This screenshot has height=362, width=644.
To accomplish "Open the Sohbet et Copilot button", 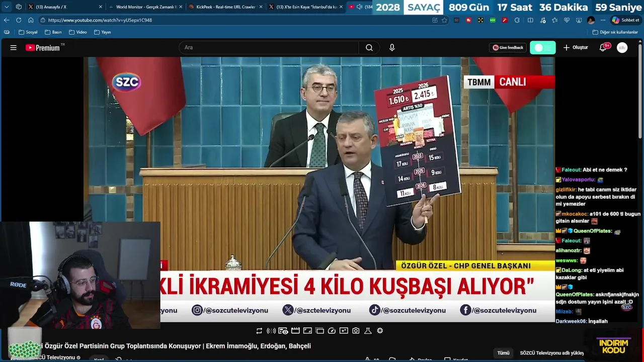I will pyautogui.click(x=625, y=20).
